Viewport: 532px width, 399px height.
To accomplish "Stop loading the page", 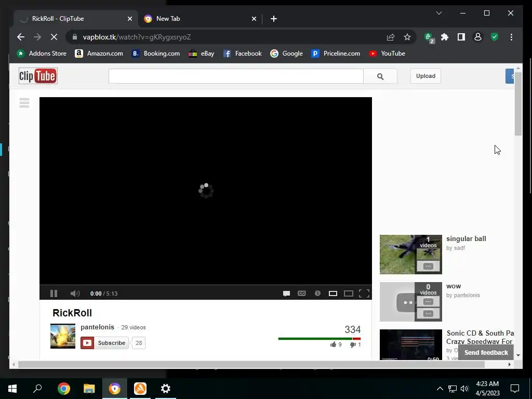I will [54, 37].
